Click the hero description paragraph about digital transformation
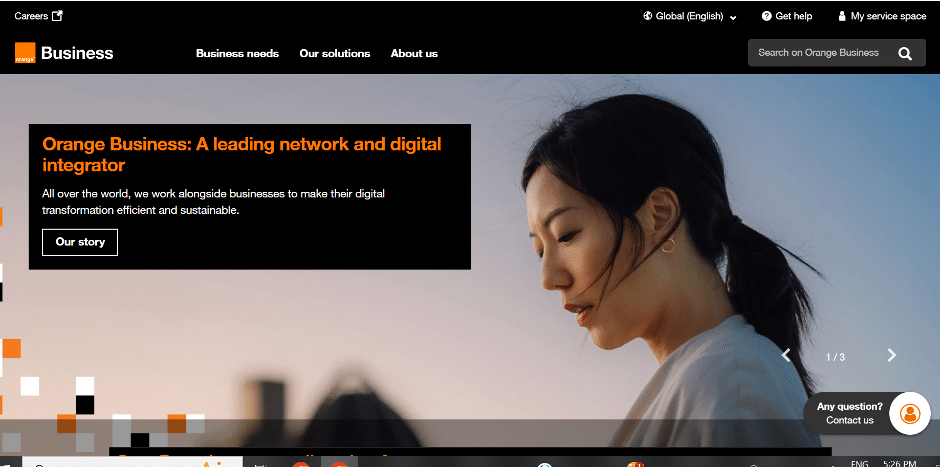Screen dimensions: 941x468 point(213,202)
